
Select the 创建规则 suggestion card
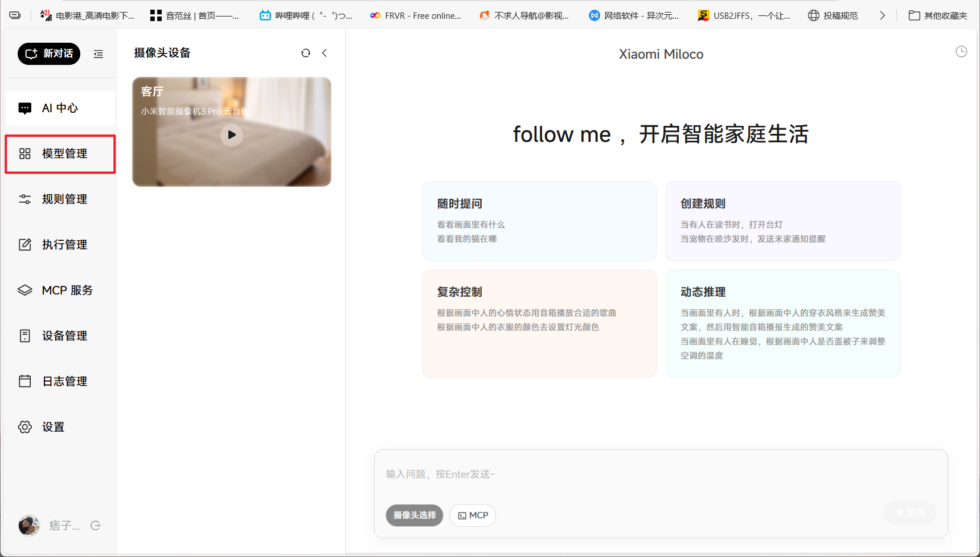[783, 221]
